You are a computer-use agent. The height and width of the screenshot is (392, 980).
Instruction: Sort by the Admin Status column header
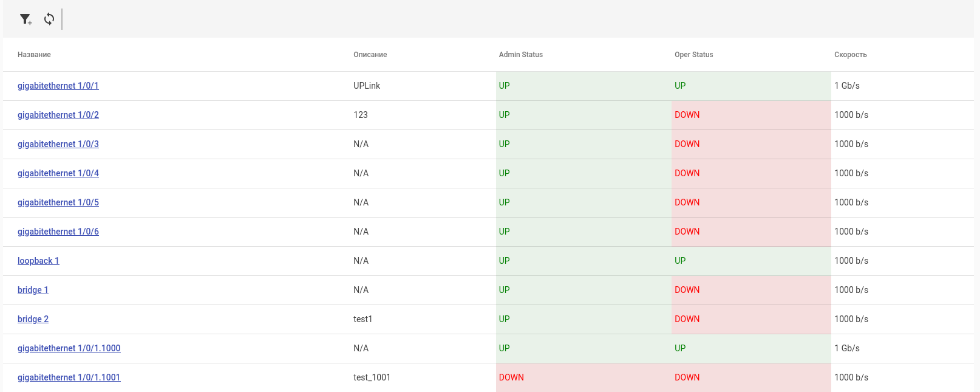tap(520, 55)
